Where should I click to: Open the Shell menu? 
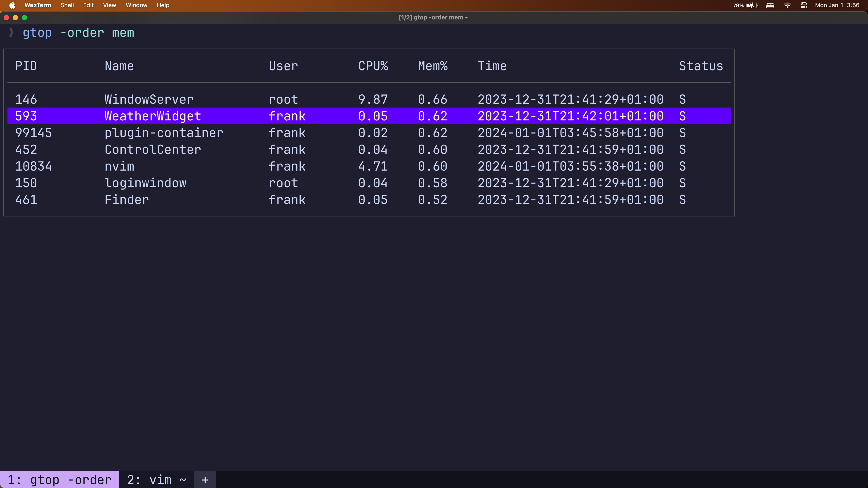(67, 5)
